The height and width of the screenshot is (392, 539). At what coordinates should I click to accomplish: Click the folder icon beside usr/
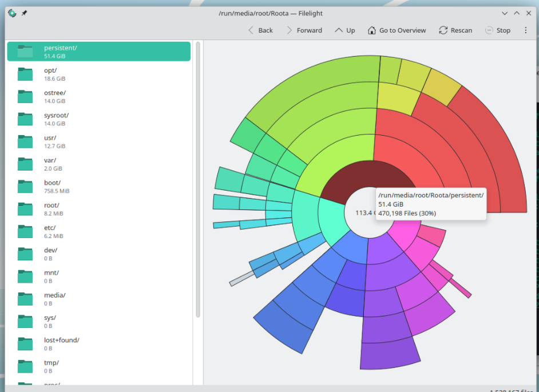(x=25, y=142)
